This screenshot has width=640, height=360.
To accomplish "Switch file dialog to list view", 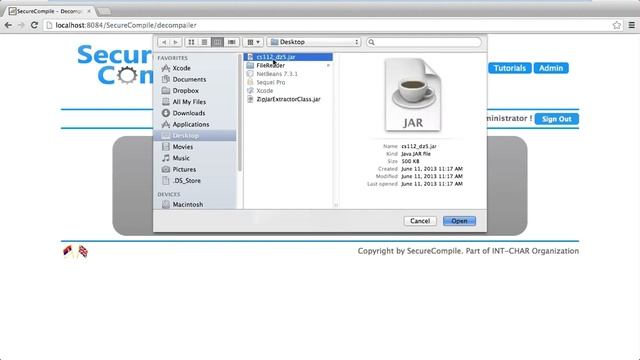I will (204, 42).
